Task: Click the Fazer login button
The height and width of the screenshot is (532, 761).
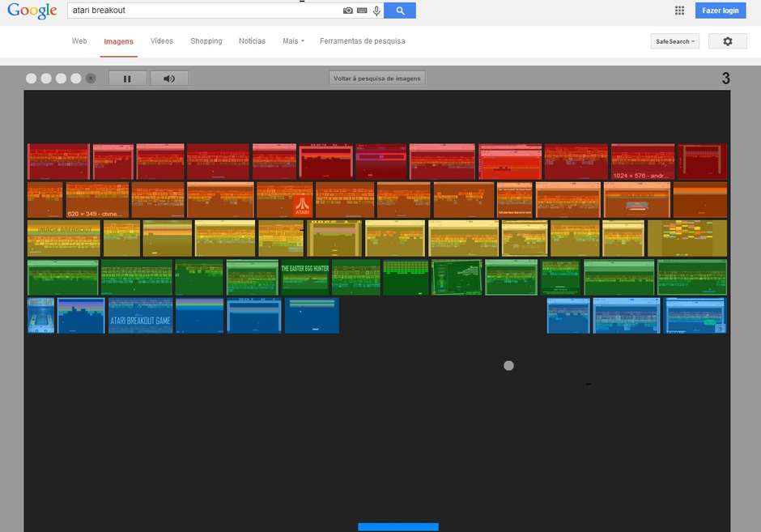Action: [721, 11]
